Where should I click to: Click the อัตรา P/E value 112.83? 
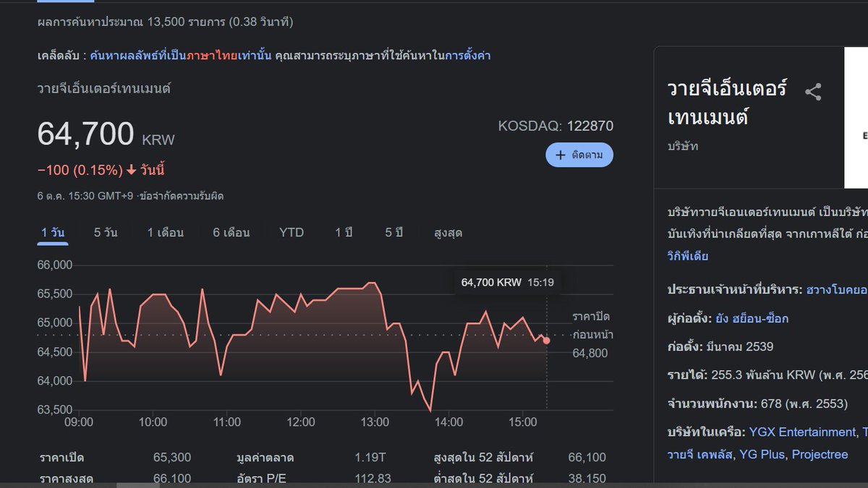(x=373, y=479)
